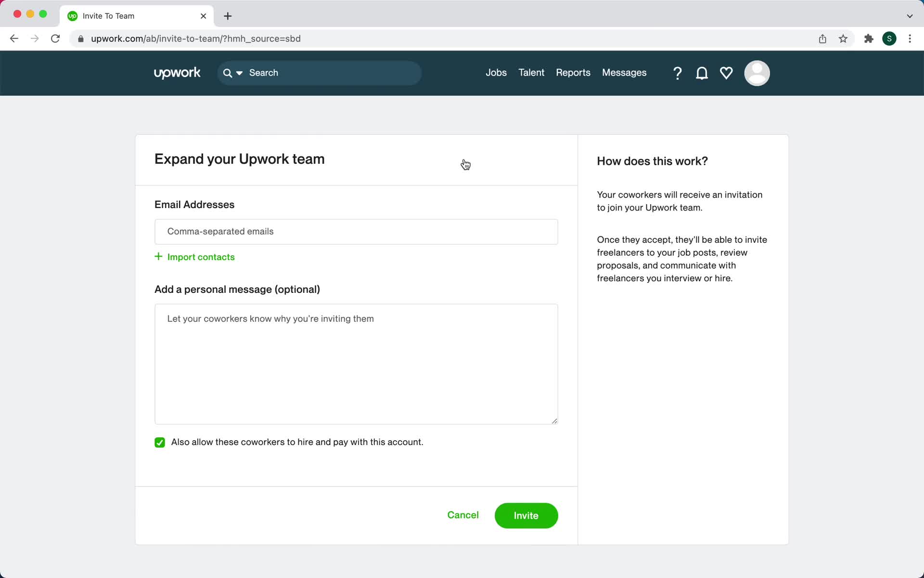This screenshot has width=924, height=578.
Task: Click the Cancel button
Action: [462, 515]
